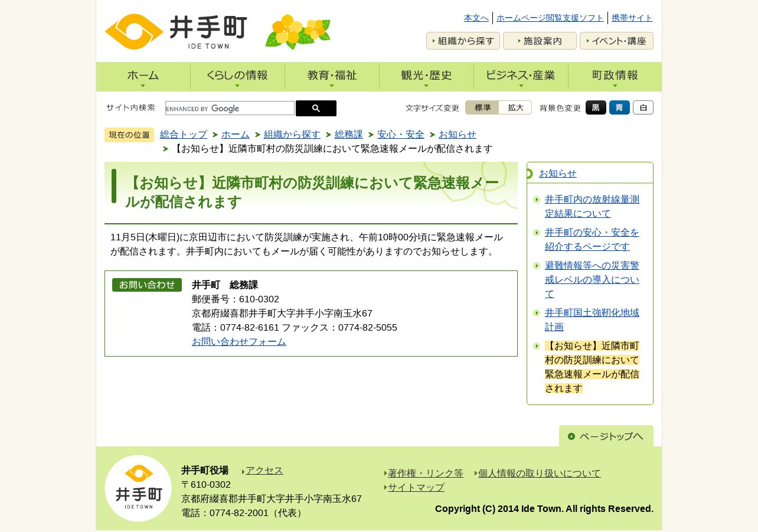Open the 教育・福祉 navigation menu

(x=332, y=77)
